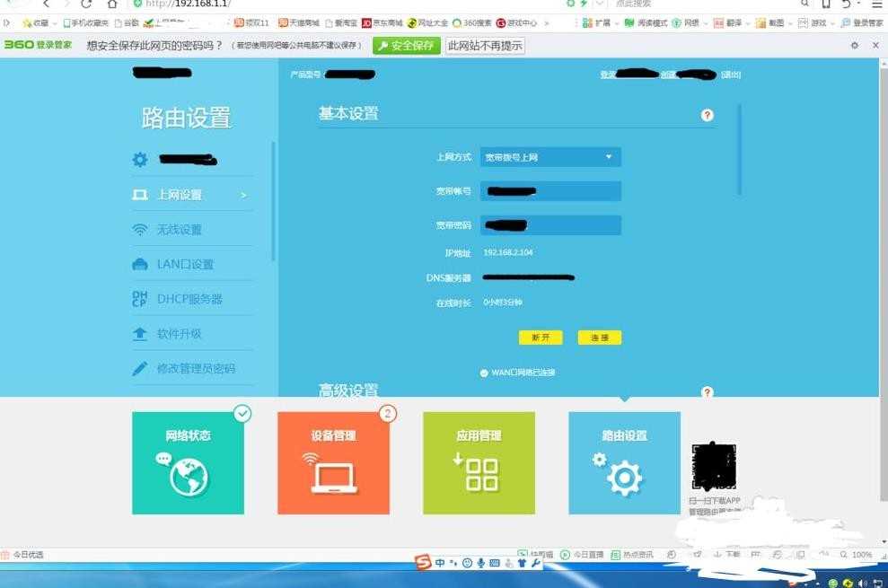Expand the 上网方式 dropdown
The width and height of the screenshot is (888, 588).
point(550,157)
